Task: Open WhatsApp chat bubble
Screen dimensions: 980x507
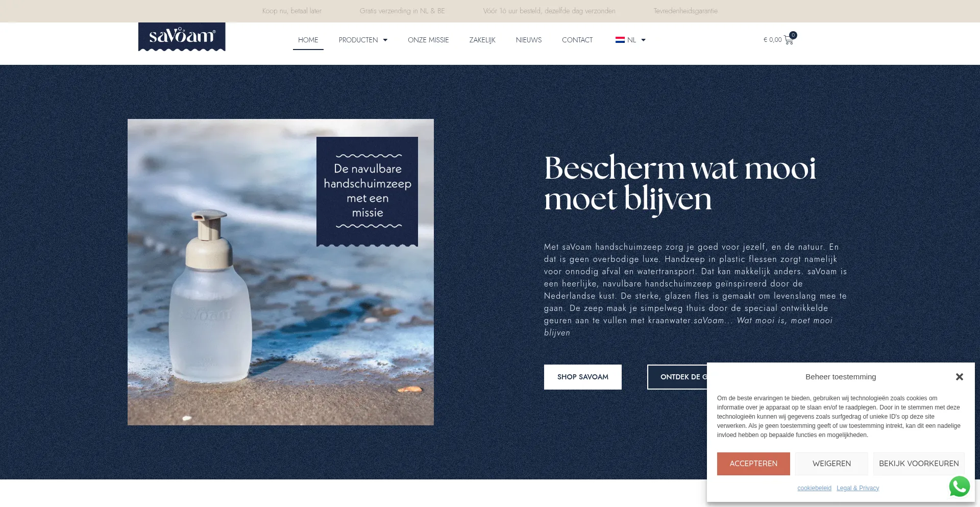Action: click(x=959, y=486)
